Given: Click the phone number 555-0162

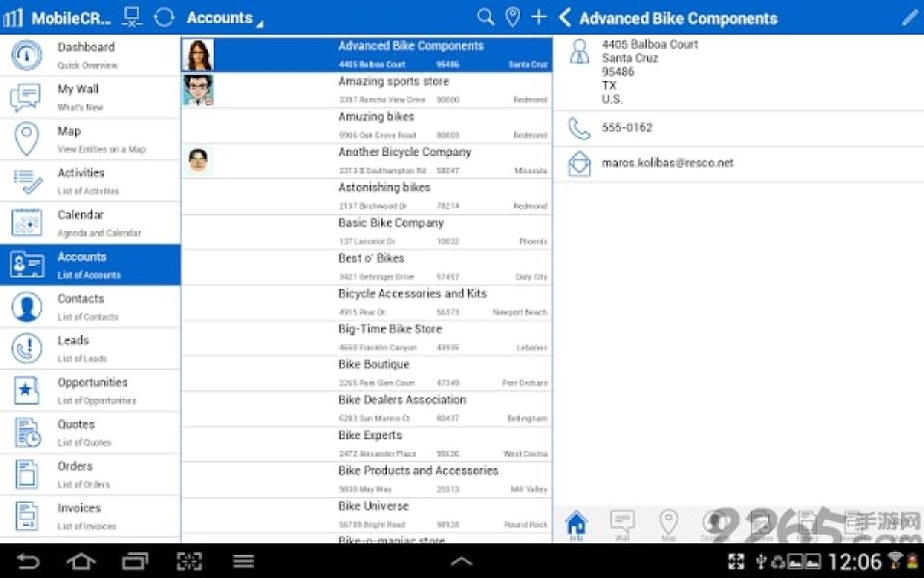Looking at the screenshot, I should [x=627, y=127].
